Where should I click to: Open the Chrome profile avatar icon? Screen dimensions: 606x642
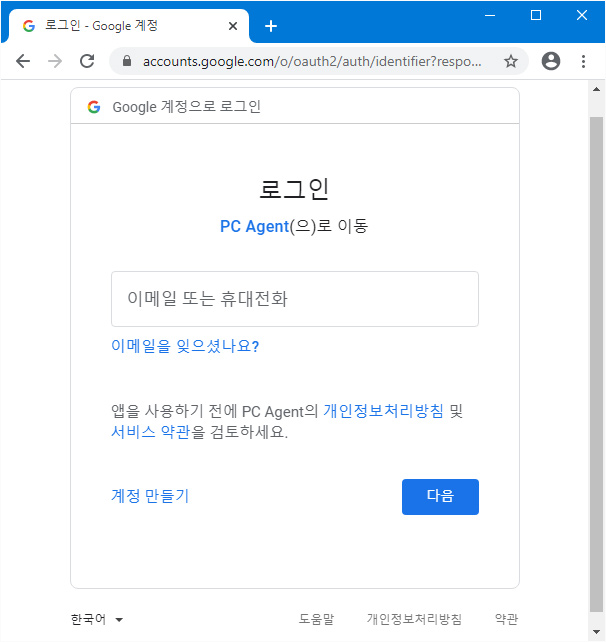pyautogui.click(x=551, y=61)
